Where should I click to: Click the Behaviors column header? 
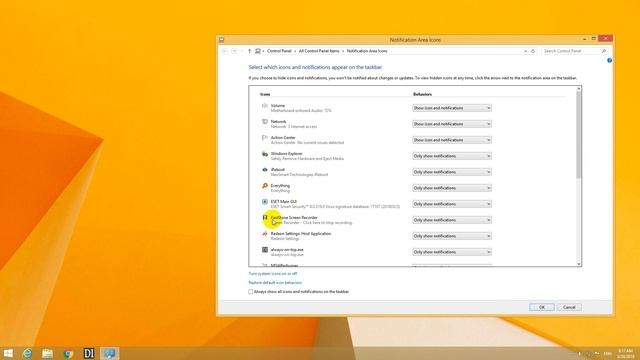(422, 94)
